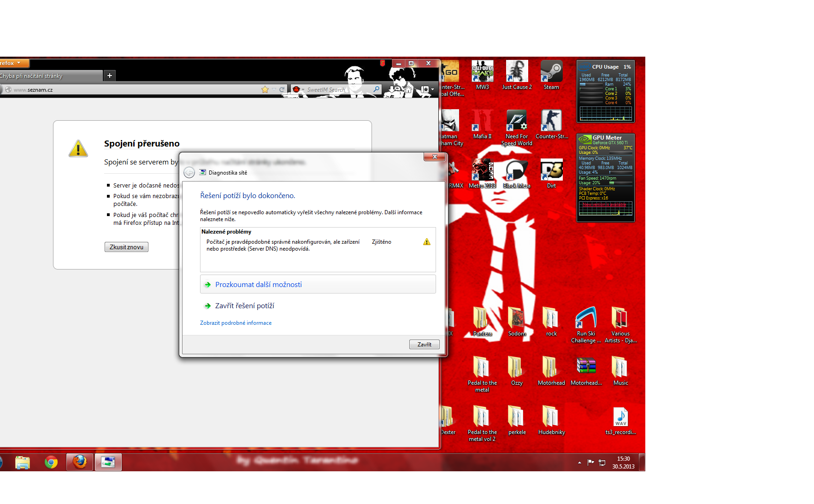The image size is (814, 504).
Task: Open a new Firefox tab
Action: [110, 76]
